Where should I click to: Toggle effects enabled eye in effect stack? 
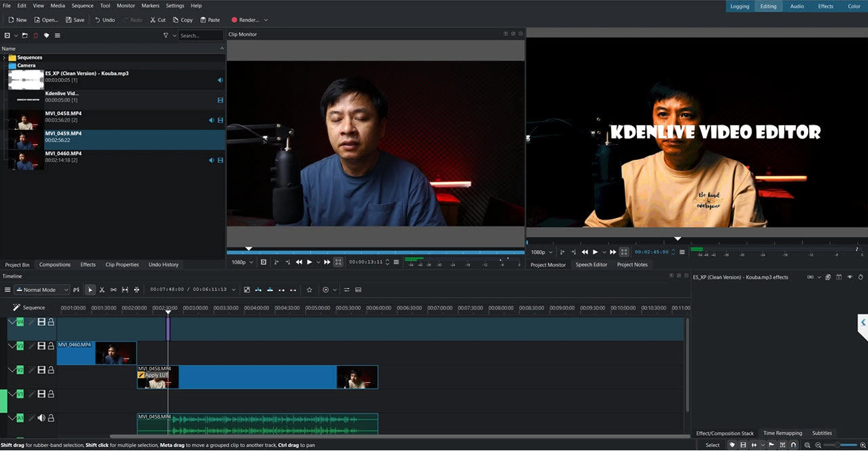pos(850,277)
